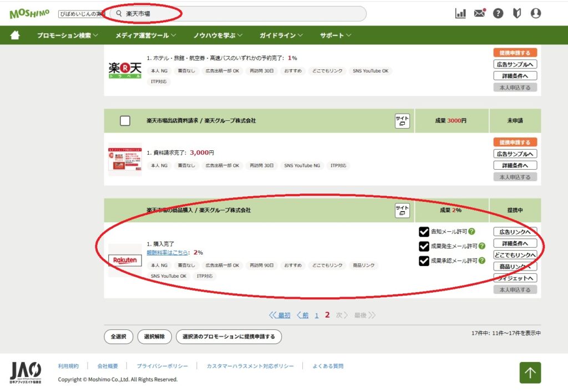Open 詳細条件へ for 楽天トラベル
The width and height of the screenshot is (568, 392).
[x=515, y=76]
